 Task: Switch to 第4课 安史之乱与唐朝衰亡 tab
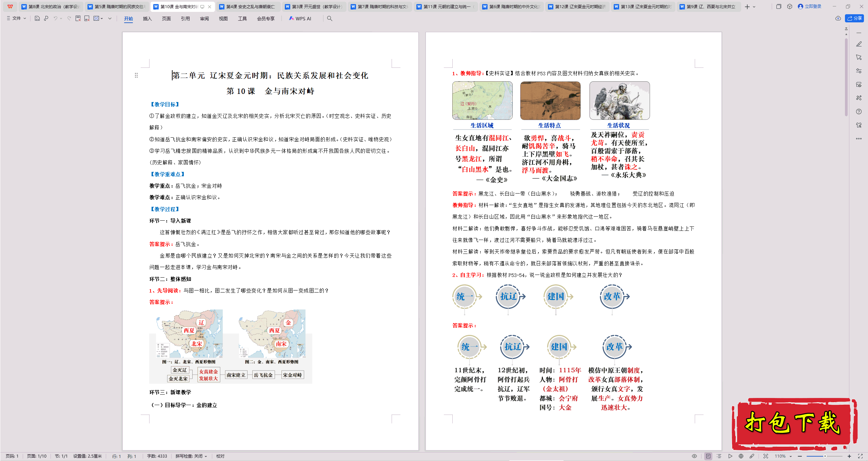[249, 6]
